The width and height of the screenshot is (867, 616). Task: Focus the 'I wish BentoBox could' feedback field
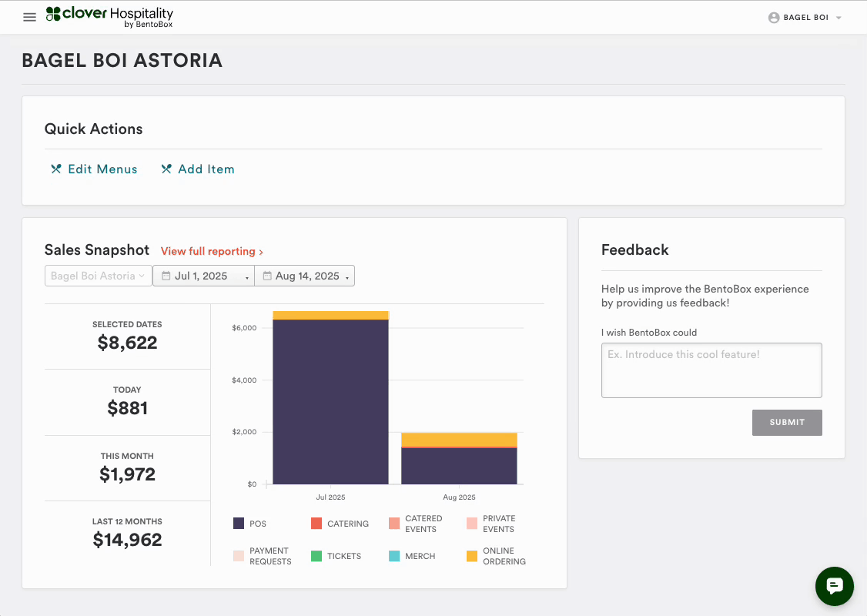(x=711, y=370)
